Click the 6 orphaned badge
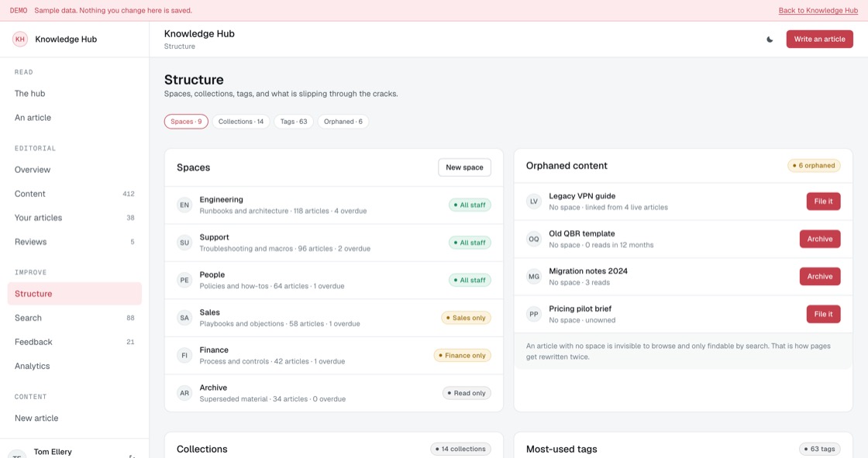 (x=814, y=166)
